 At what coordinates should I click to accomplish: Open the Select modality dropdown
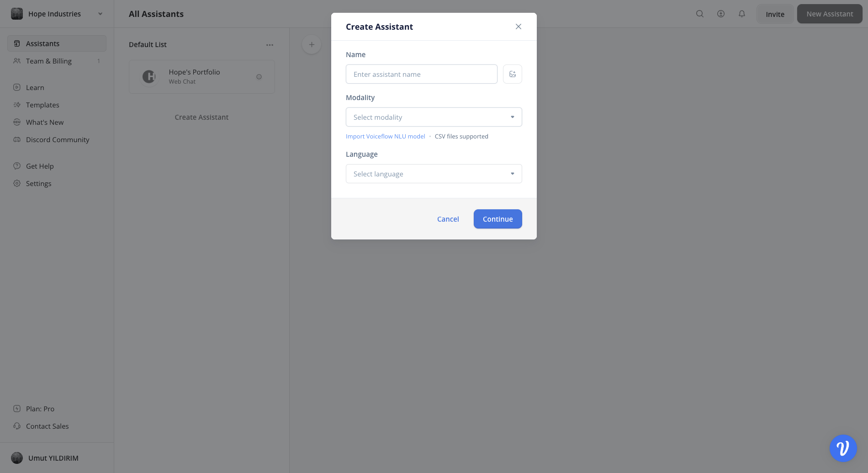coord(433,117)
